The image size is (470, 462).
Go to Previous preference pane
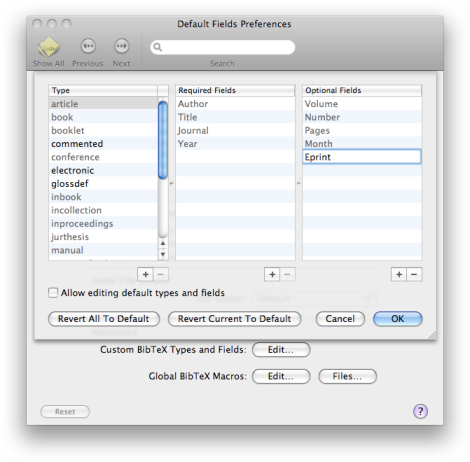[88, 46]
